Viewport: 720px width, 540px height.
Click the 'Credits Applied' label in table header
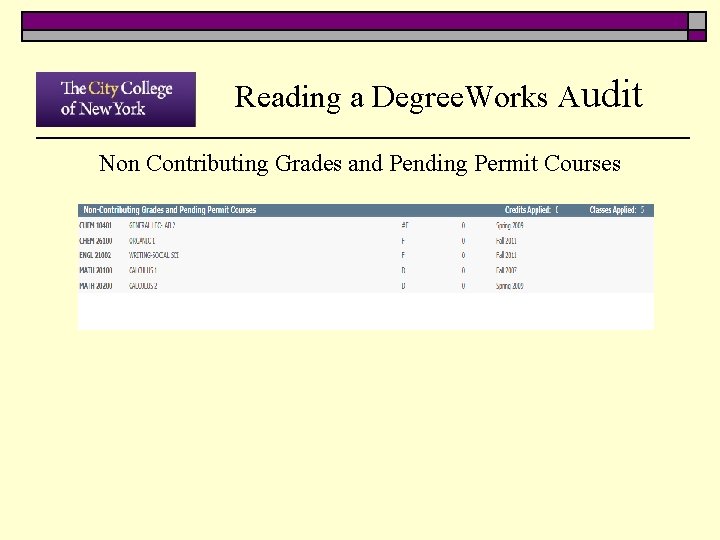[528, 210]
